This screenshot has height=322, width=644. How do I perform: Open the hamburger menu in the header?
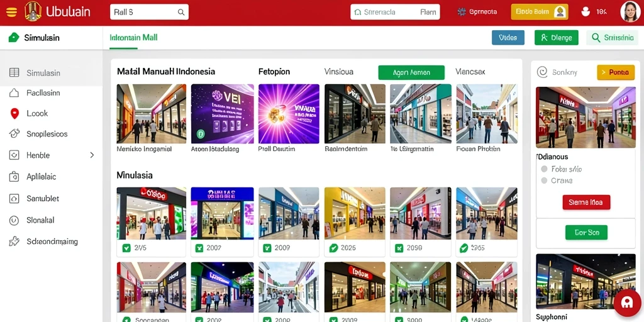11,13
